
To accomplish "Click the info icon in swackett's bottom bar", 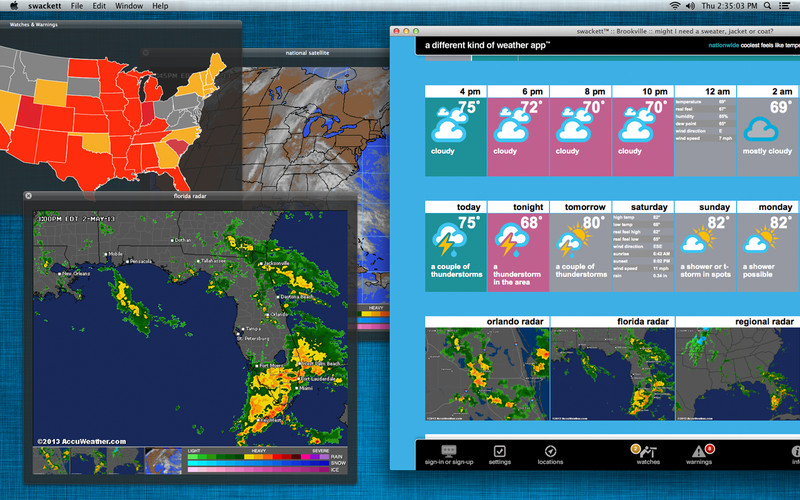I will [795, 452].
